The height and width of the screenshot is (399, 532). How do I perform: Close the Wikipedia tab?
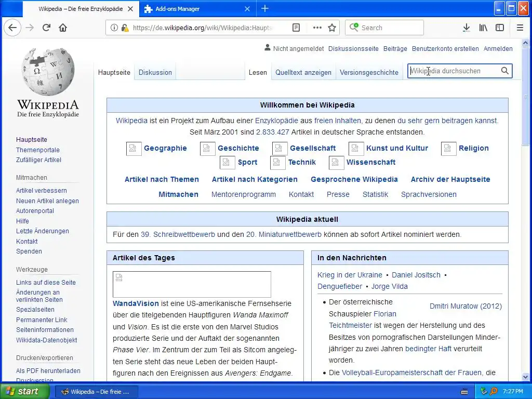[130, 9]
